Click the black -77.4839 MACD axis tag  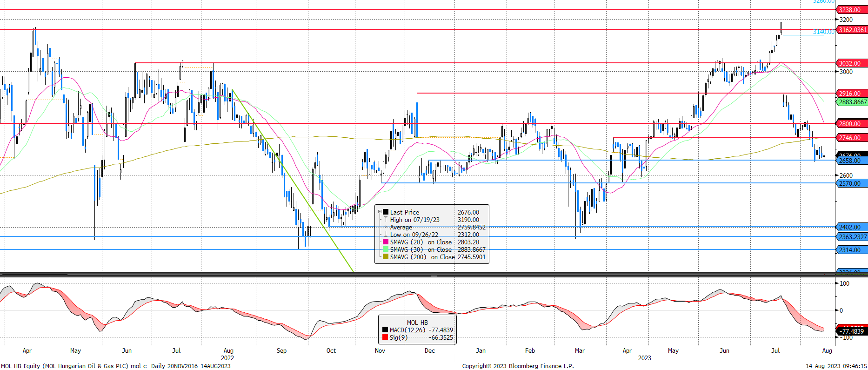pos(851,331)
